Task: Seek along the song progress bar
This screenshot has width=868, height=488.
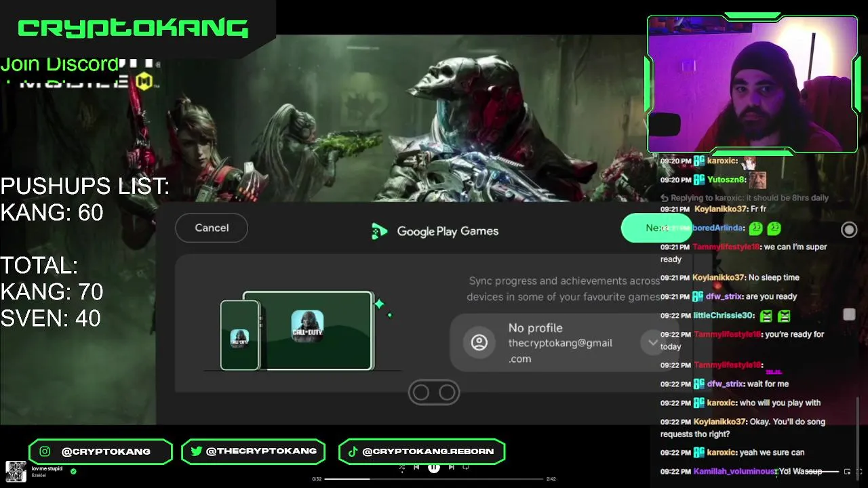Action: (x=434, y=479)
